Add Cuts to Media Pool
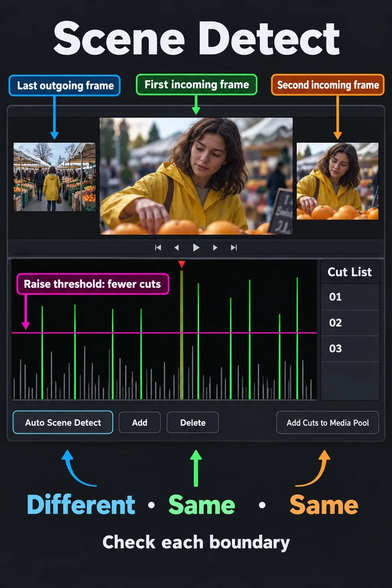This screenshot has width=392, height=588. click(327, 423)
